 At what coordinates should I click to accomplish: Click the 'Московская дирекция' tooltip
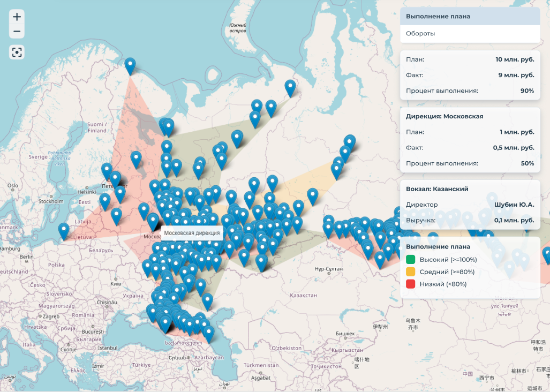(192, 233)
